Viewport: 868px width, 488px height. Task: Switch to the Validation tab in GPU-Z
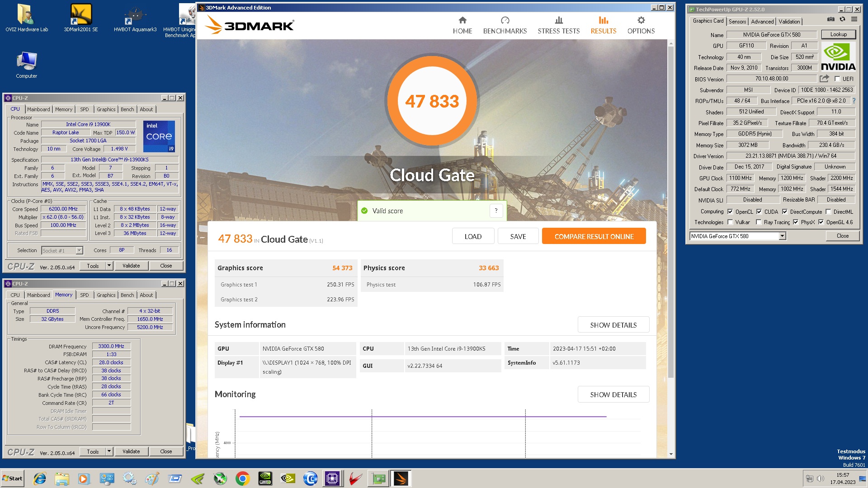(789, 21)
